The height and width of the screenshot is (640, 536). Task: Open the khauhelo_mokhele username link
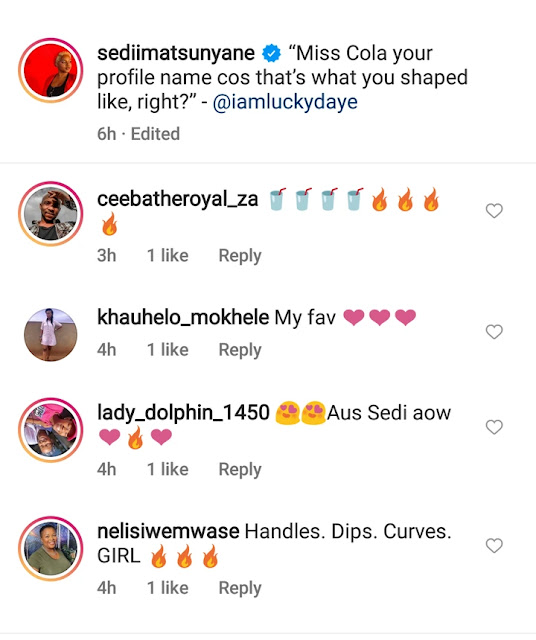point(183,318)
